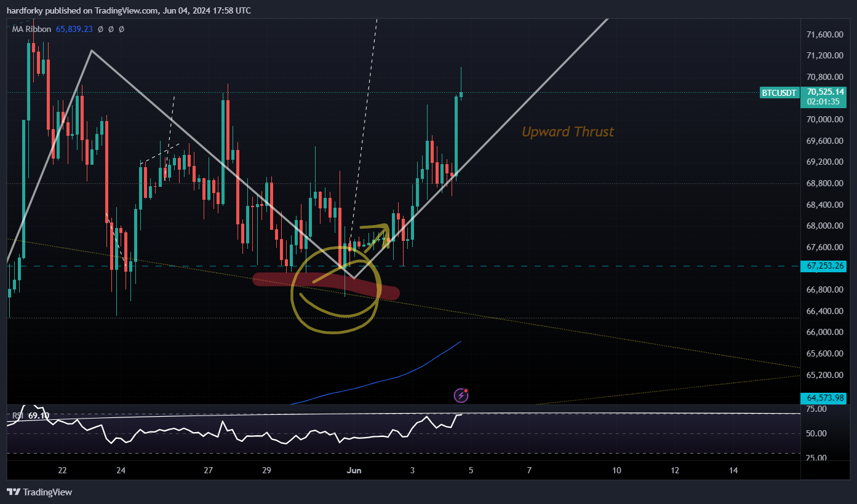Click the 70,800.00 price axis label
This screenshot has height=504, width=857.
pyautogui.click(x=824, y=77)
